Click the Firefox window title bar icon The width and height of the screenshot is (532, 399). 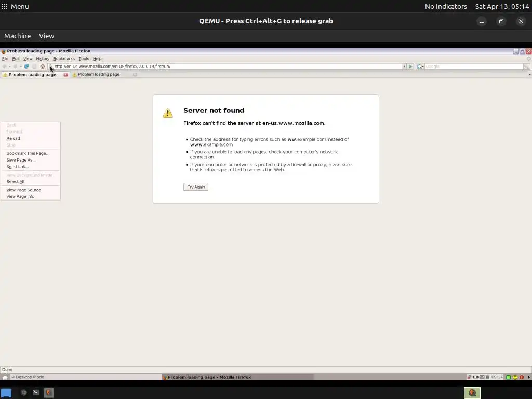tap(4, 51)
